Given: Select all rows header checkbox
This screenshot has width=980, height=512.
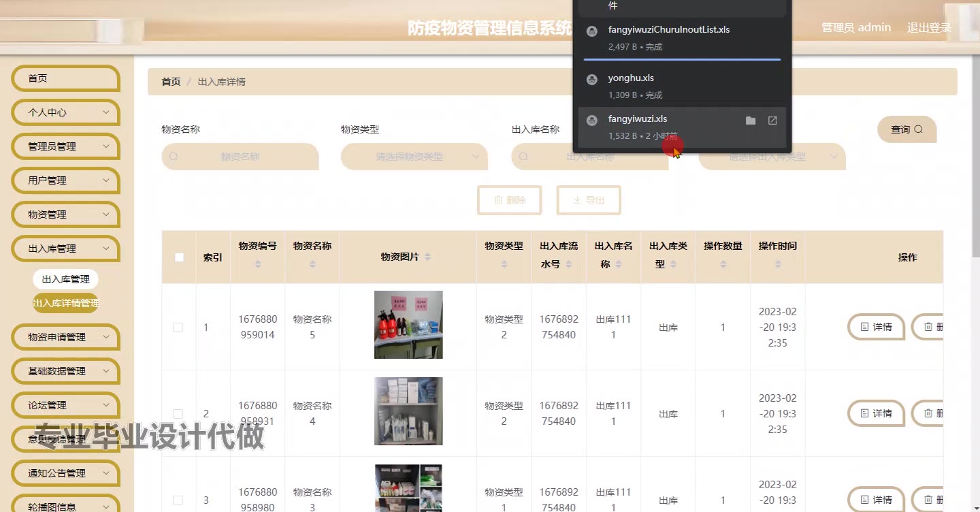Looking at the screenshot, I should pos(179,257).
